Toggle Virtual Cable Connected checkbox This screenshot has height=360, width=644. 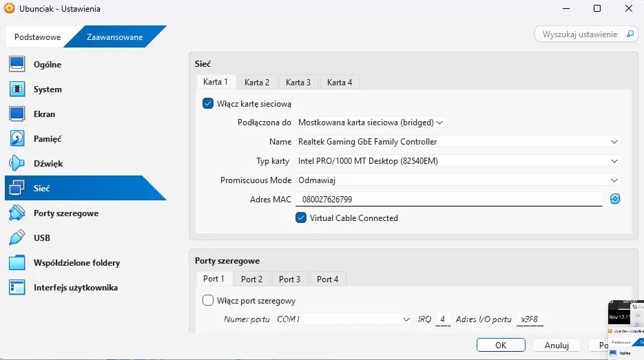[x=300, y=218]
